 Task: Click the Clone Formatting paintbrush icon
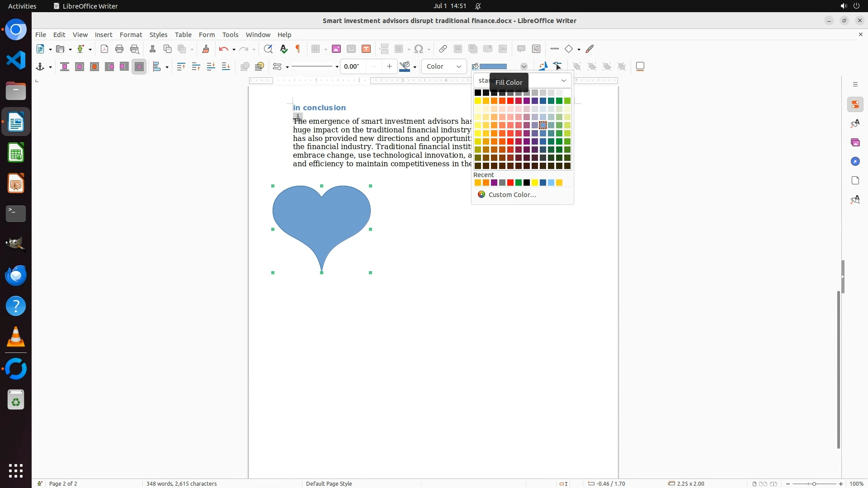pos(206,49)
